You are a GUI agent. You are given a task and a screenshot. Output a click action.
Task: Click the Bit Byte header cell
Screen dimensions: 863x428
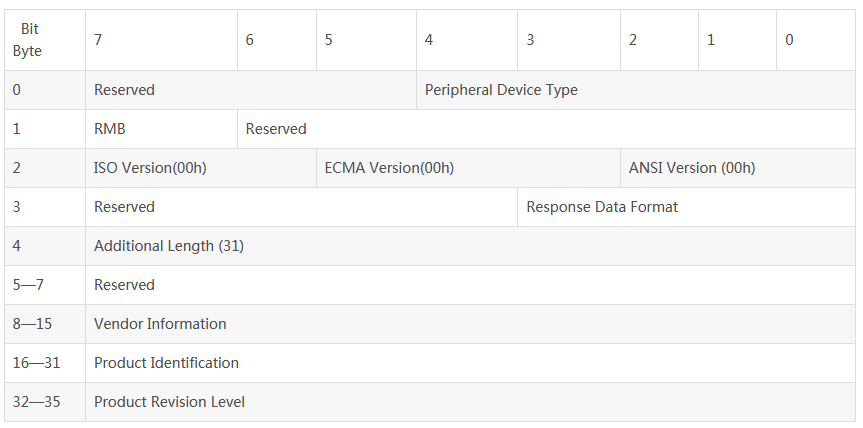pyautogui.click(x=45, y=40)
